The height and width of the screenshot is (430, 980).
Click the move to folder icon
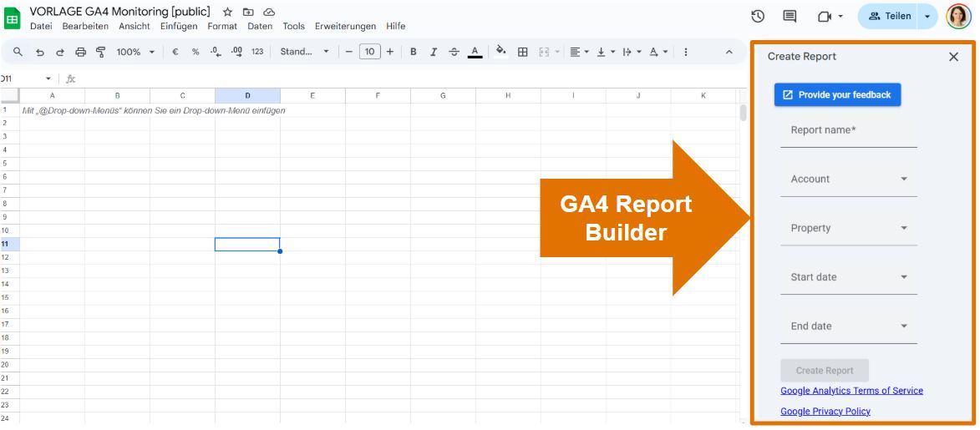coord(249,12)
